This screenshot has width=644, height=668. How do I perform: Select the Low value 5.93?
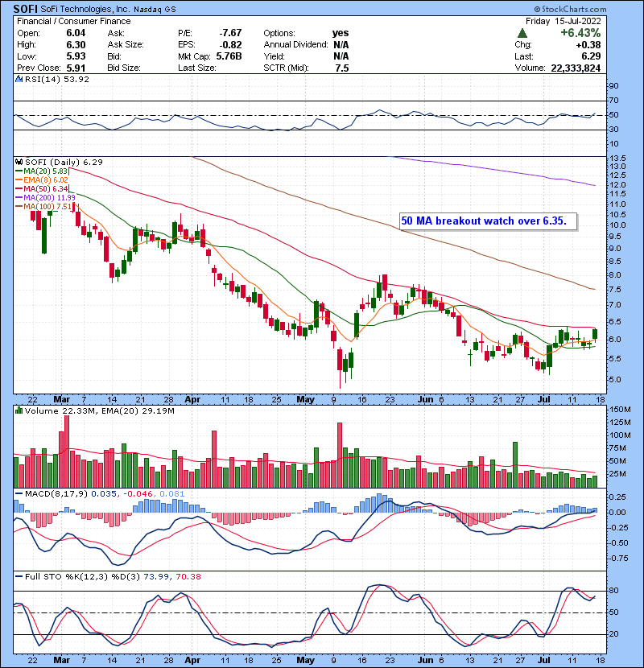click(x=76, y=56)
